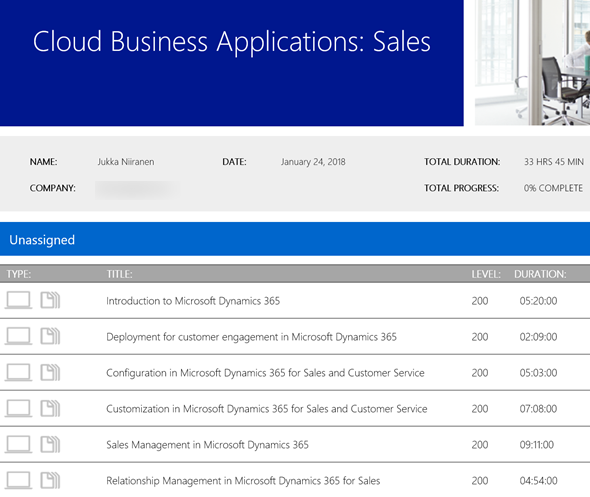Image resolution: width=590 pixels, height=497 pixels.
Task: Click duration 02:09:00
Action: 538,337
